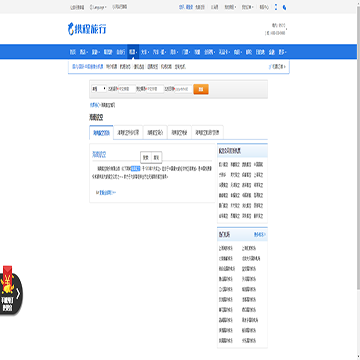The width and height of the screenshot is (360, 360).
Task: Click the arrival city input field
Action: tap(155, 89)
